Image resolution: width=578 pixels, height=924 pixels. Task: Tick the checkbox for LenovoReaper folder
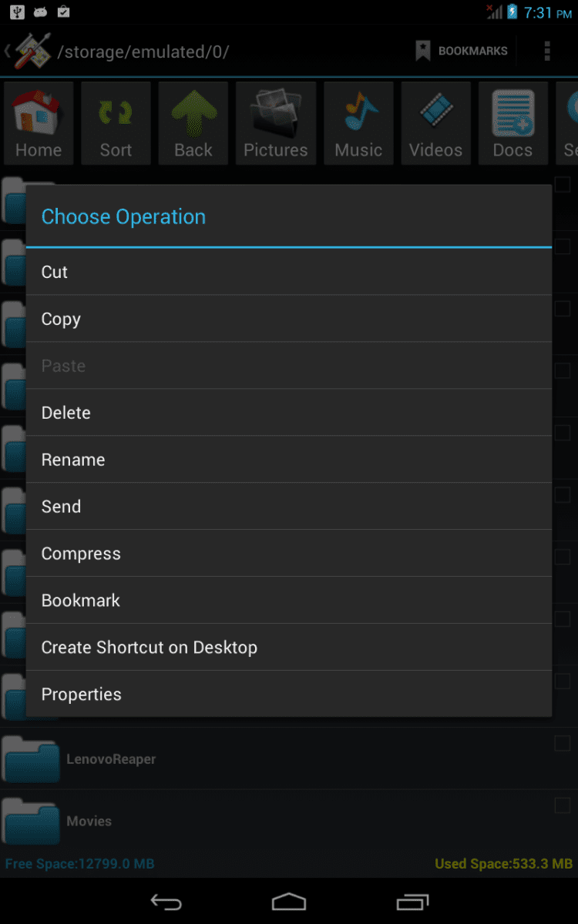(x=563, y=743)
